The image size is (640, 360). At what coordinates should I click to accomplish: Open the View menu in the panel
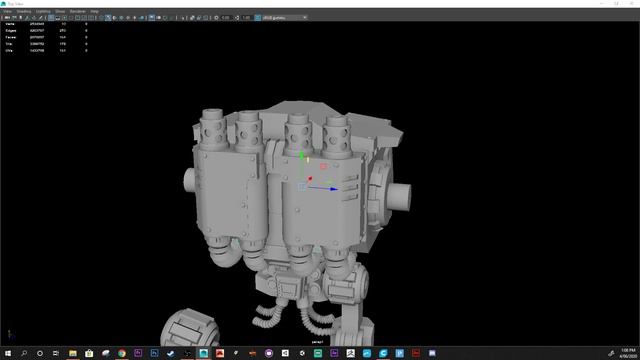pyautogui.click(x=7, y=11)
